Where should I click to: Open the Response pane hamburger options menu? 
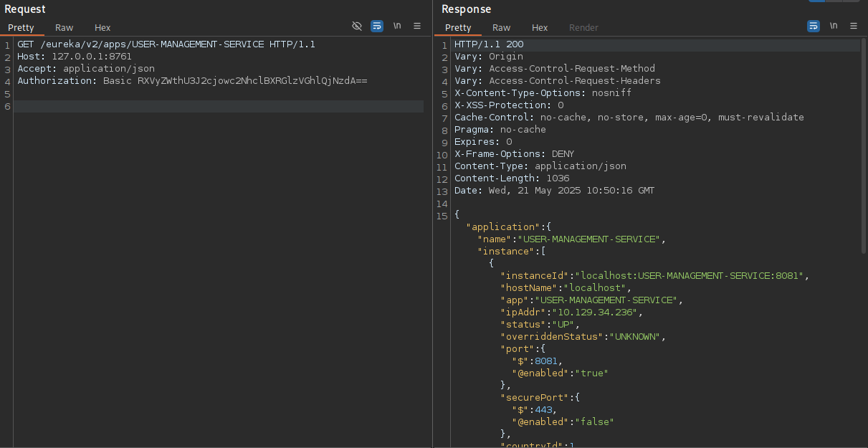(854, 27)
